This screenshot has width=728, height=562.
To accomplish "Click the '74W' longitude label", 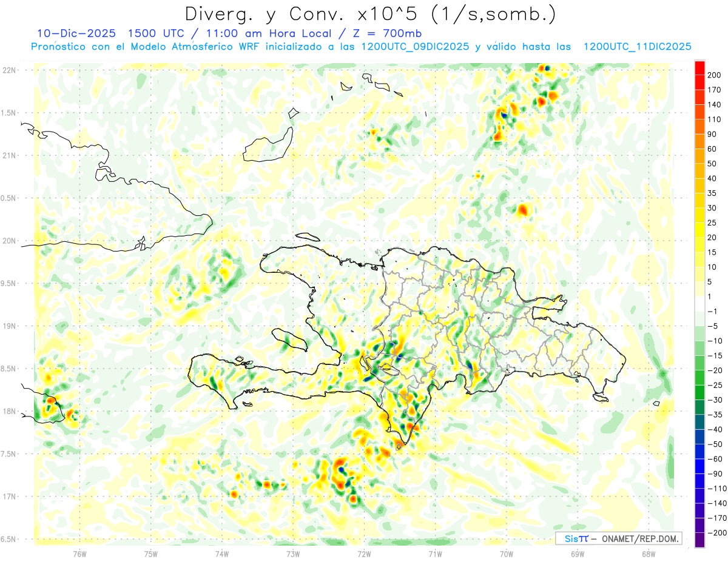I will (222, 554).
